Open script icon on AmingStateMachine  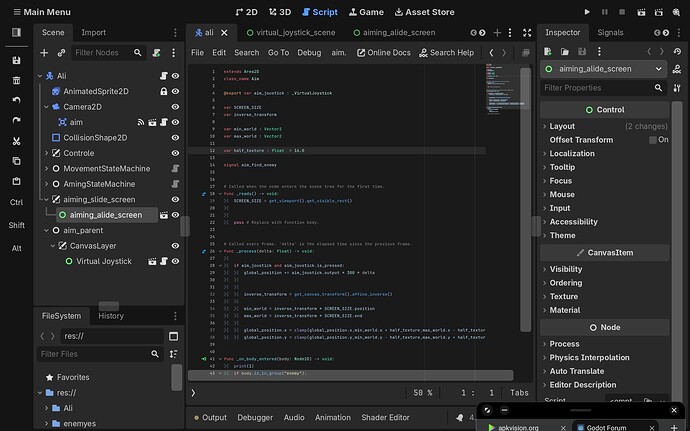click(175, 184)
